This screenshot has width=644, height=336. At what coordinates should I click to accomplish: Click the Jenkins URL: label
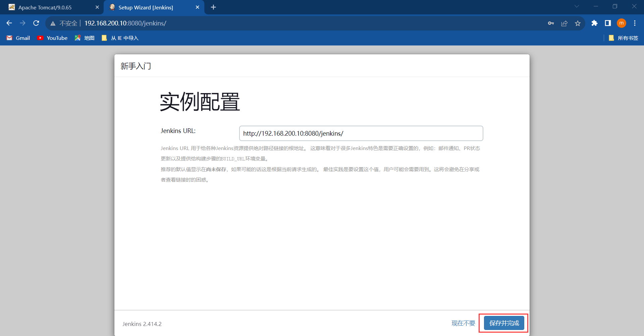click(178, 131)
